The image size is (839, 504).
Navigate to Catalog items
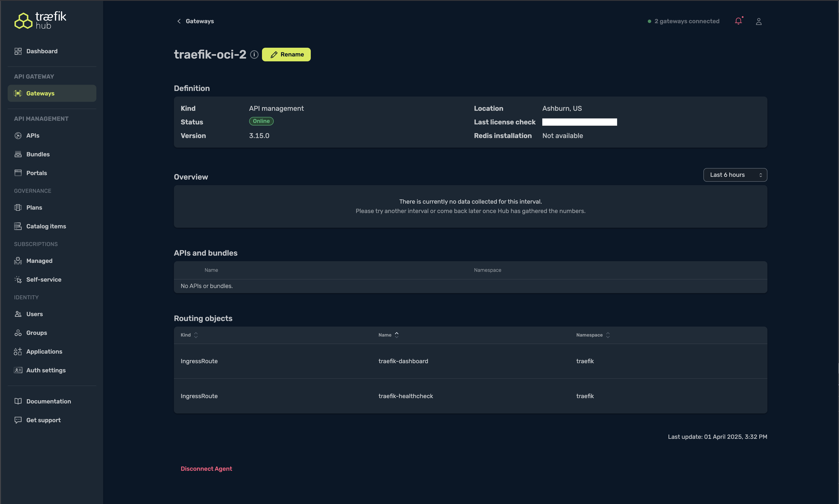pos(46,226)
